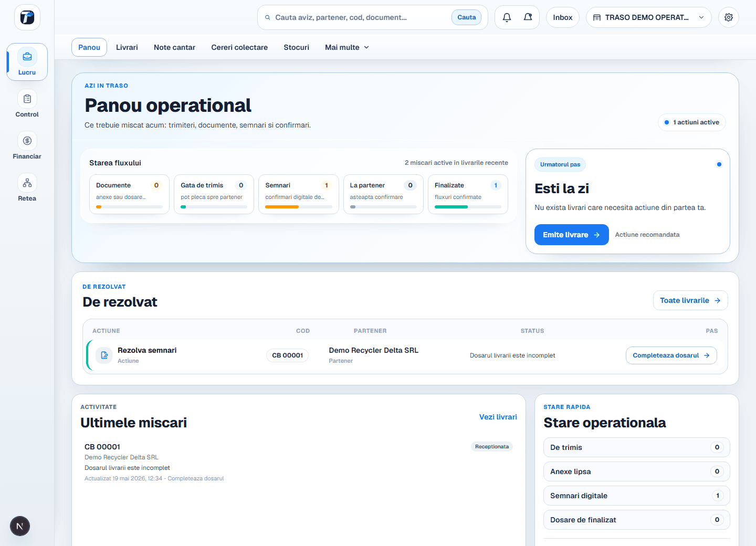756x546 pixels.
Task: Click the Finalizate green progress bar
Action: click(468, 207)
